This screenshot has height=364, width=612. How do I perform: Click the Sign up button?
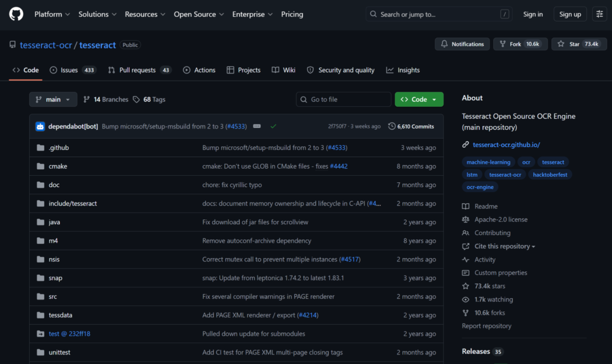(570, 14)
